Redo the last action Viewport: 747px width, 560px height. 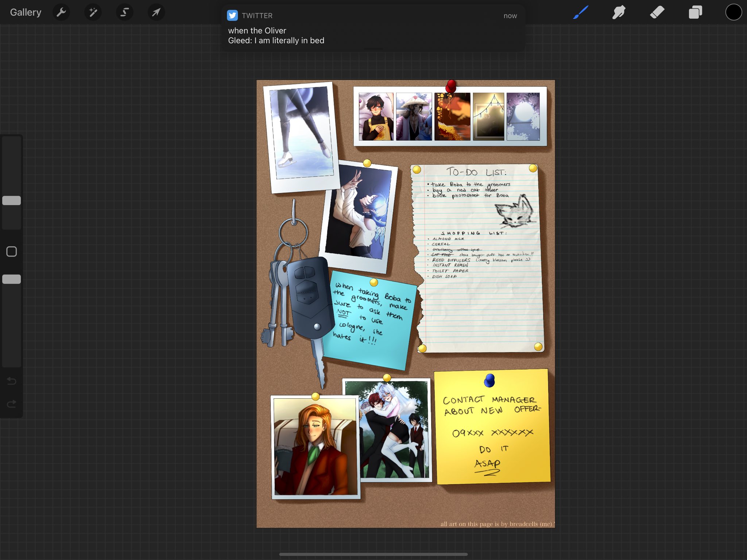(x=12, y=404)
